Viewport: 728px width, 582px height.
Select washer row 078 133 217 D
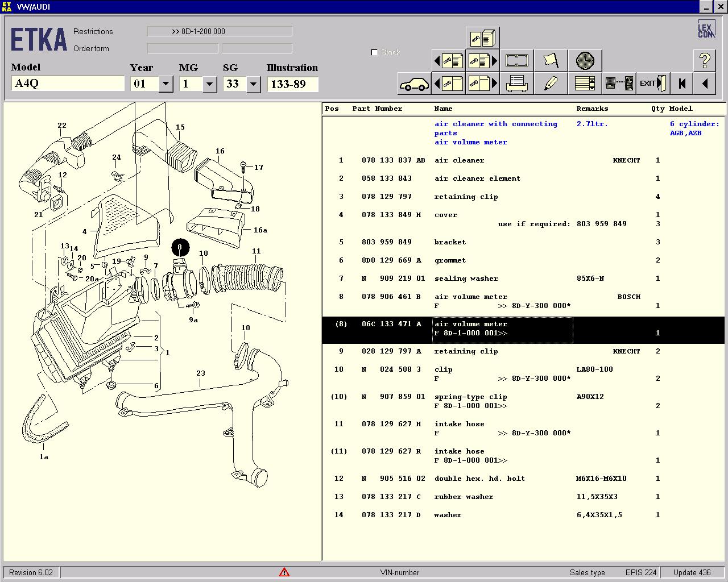coord(523,515)
